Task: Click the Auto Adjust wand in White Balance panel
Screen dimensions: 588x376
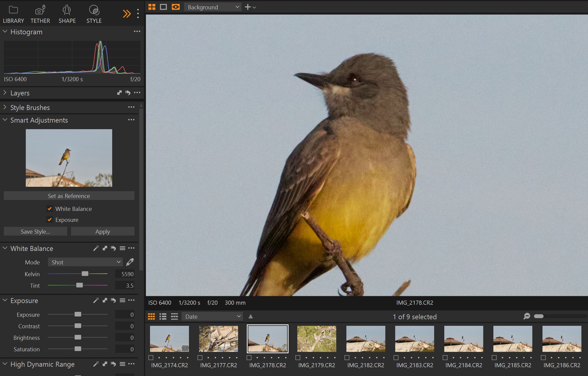Action: coord(96,248)
